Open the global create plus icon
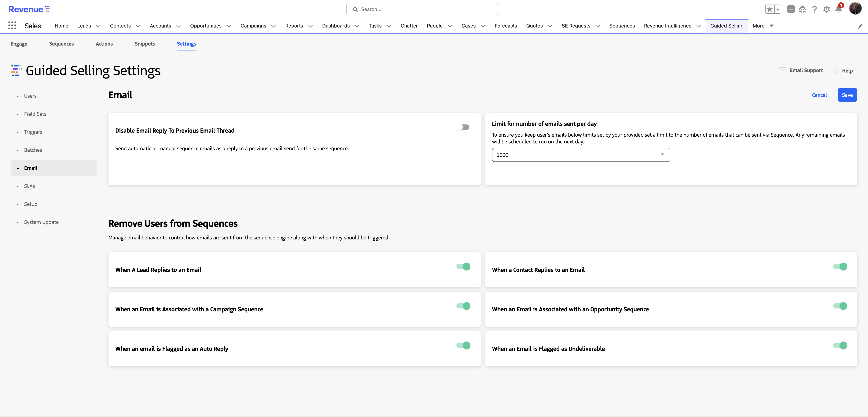868x417 pixels. tap(790, 9)
